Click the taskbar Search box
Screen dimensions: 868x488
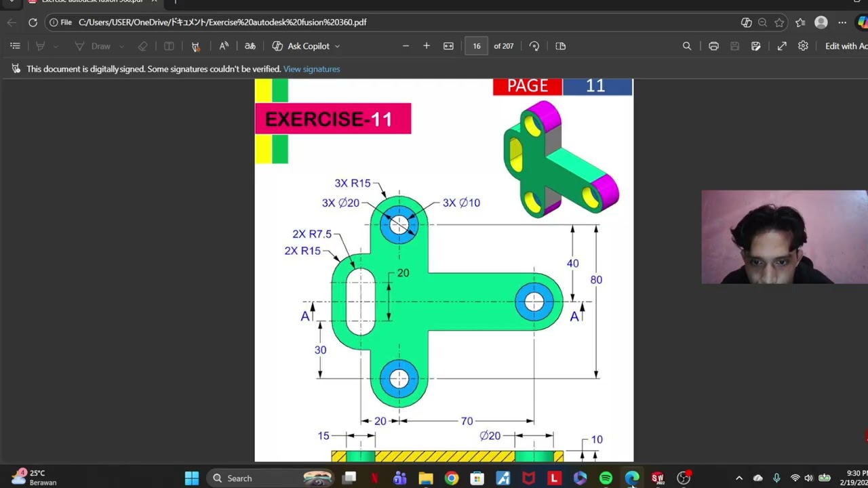click(x=271, y=479)
